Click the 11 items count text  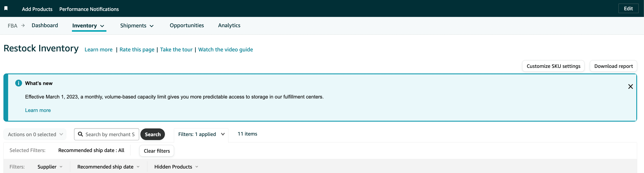[x=247, y=134]
